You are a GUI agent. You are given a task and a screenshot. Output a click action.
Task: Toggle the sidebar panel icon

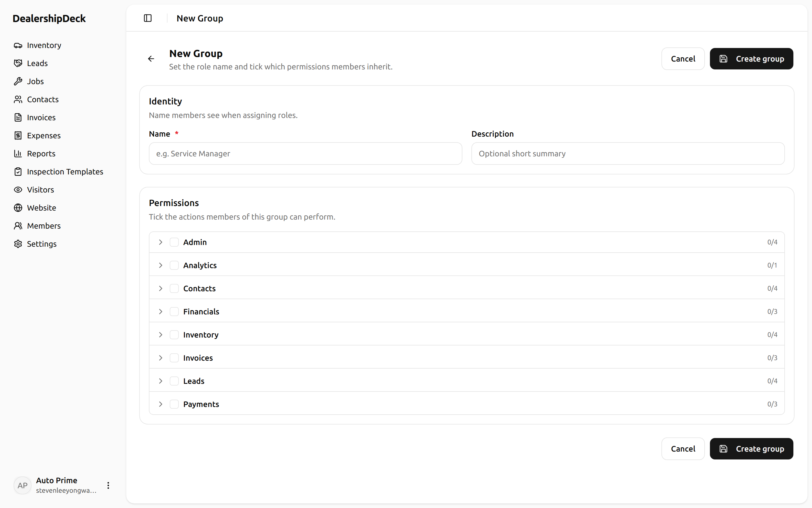point(148,18)
